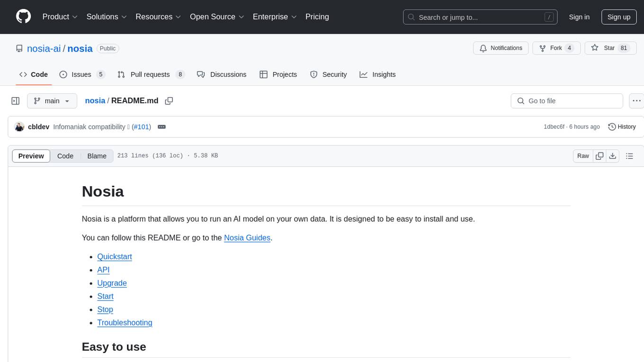Viewport: 644px width, 362px height.
Task: Click the Public visibility label
Action: (x=107, y=48)
